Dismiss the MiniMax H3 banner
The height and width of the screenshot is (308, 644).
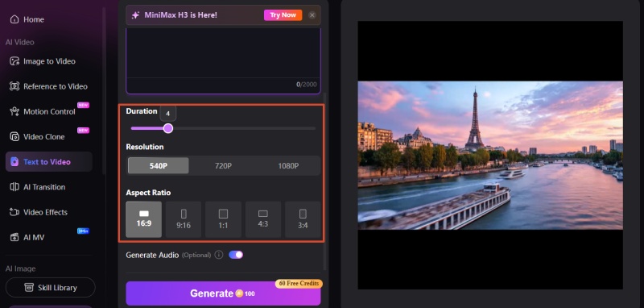click(x=312, y=15)
